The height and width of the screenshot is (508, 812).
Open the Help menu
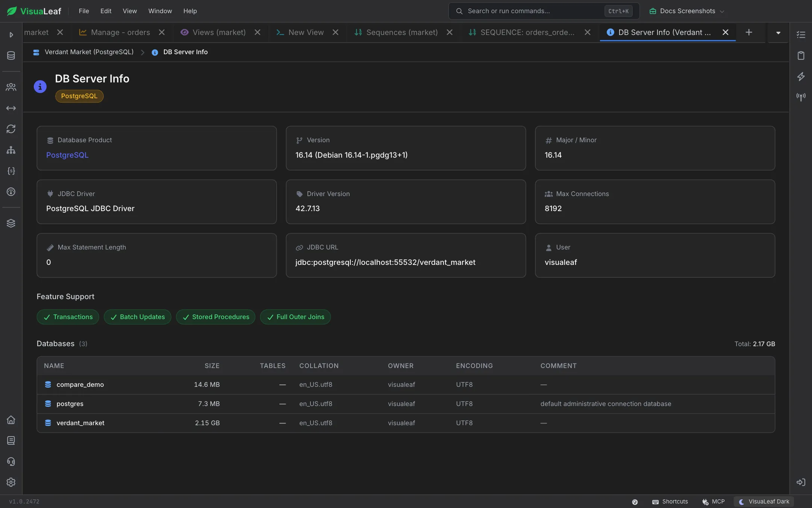pyautogui.click(x=190, y=11)
